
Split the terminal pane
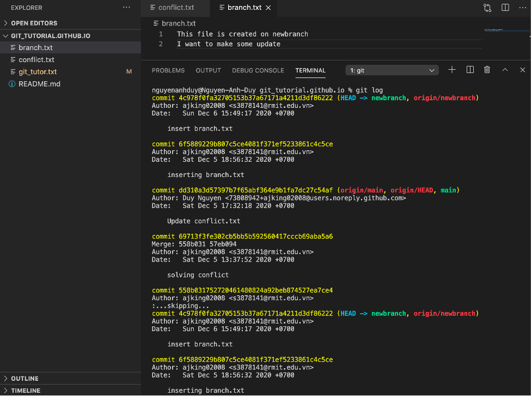click(469, 70)
